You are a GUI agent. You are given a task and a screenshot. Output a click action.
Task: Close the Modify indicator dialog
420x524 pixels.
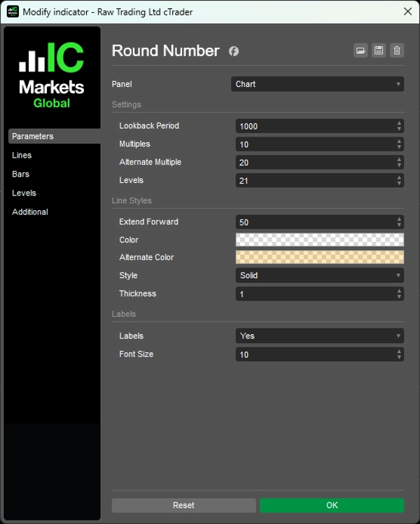click(407, 11)
